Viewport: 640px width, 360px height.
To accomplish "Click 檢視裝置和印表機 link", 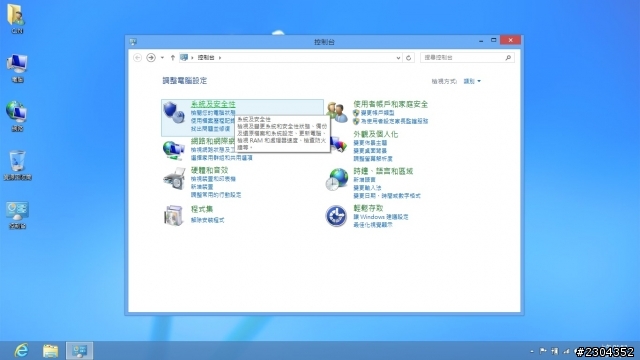I will click(x=213, y=179).
